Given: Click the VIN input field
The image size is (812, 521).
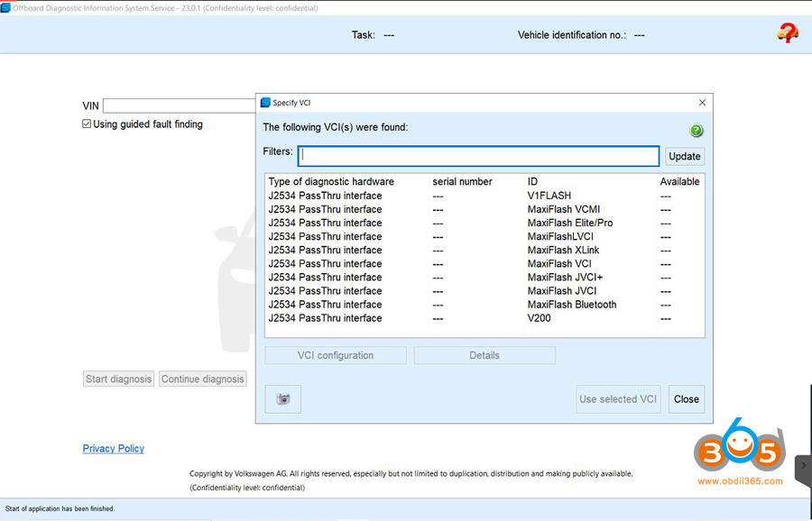Looking at the screenshot, I should click(180, 106).
